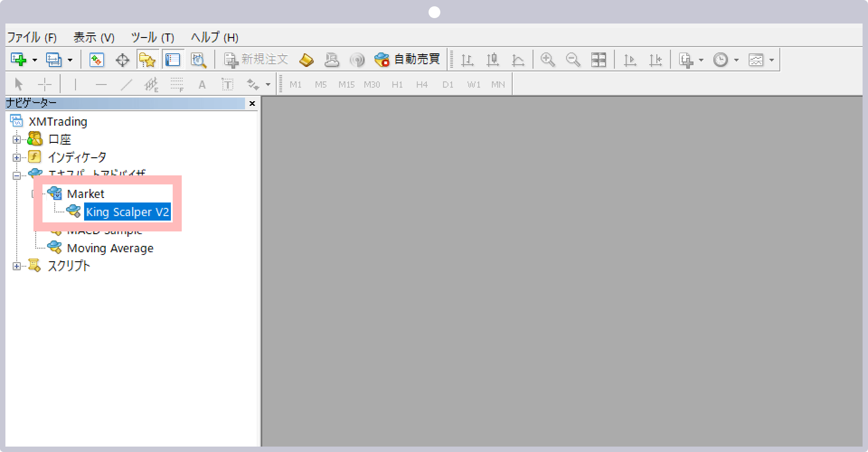This screenshot has height=452, width=868.
Task: Select XMTrading root in the navigator
Action: [58, 122]
